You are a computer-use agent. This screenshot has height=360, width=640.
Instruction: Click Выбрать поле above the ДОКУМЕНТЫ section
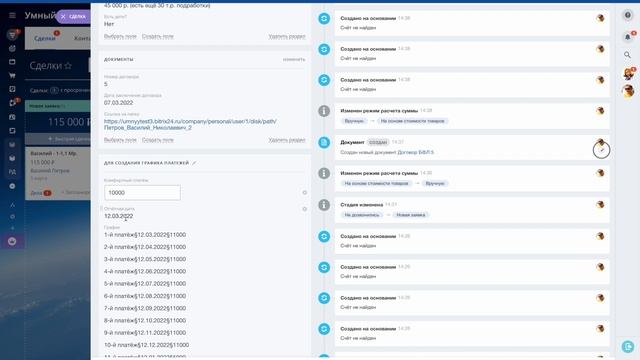(120, 36)
